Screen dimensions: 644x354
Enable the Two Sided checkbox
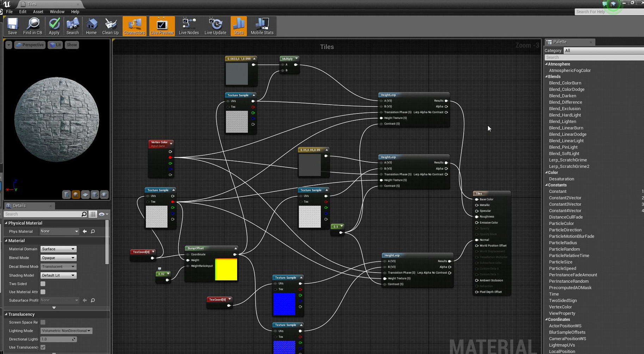click(x=43, y=284)
